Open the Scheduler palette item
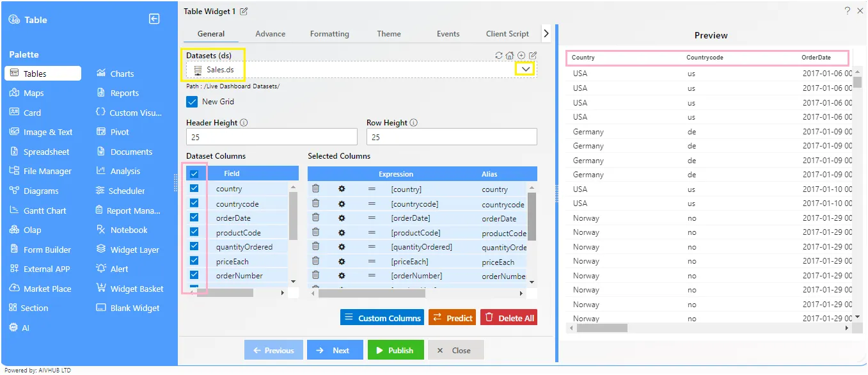The height and width of the screenshot is (375, 868). coord(121,191)
